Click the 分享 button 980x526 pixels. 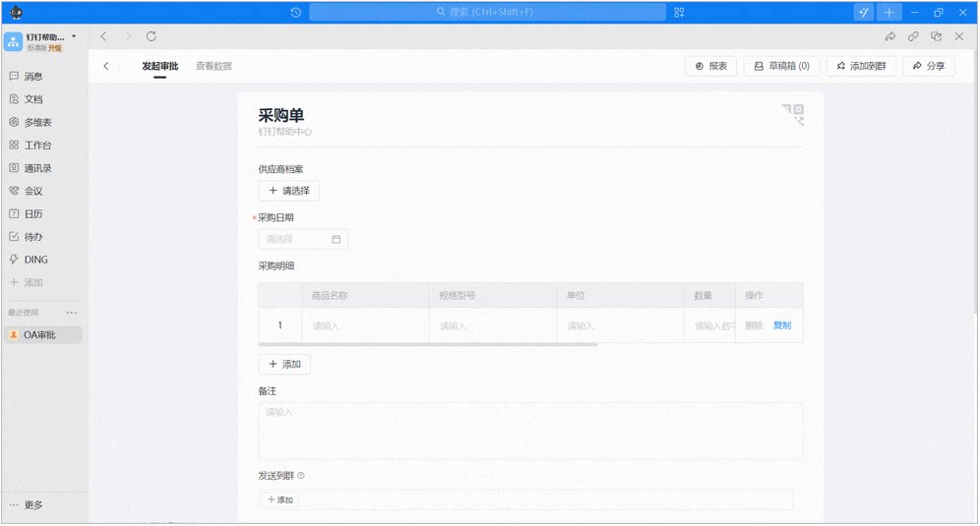pyautogui.click(x=929, y=66)
